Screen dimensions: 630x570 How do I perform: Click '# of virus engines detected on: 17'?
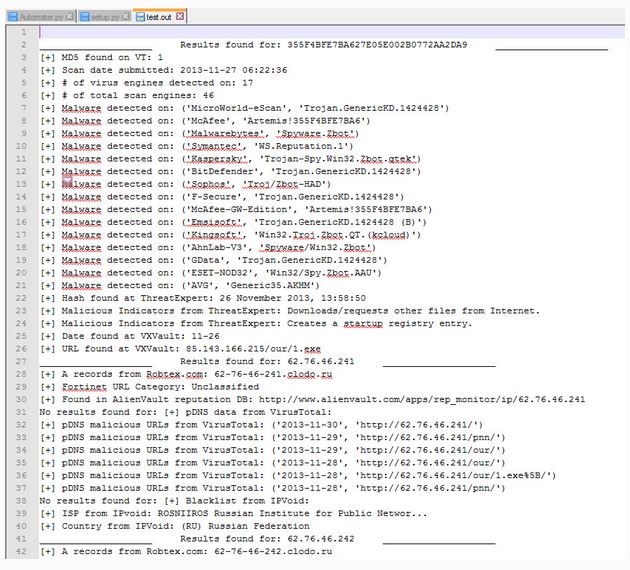click(x=146, y=83)
